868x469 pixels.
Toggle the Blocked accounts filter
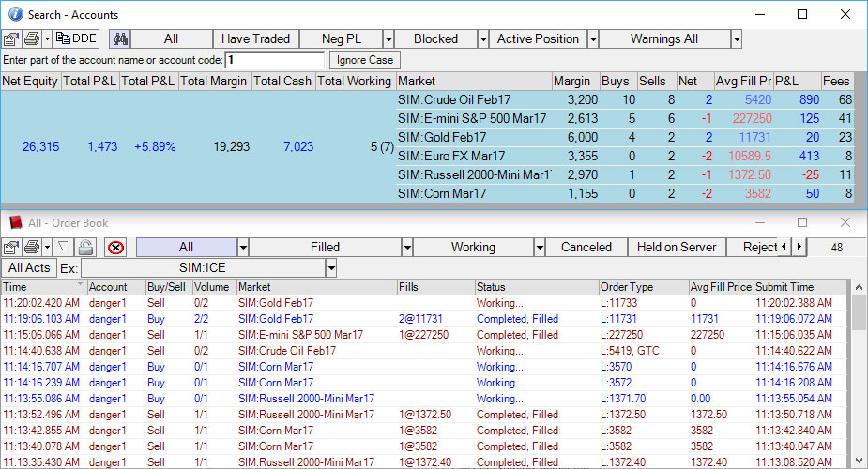(x=435, y=39)
